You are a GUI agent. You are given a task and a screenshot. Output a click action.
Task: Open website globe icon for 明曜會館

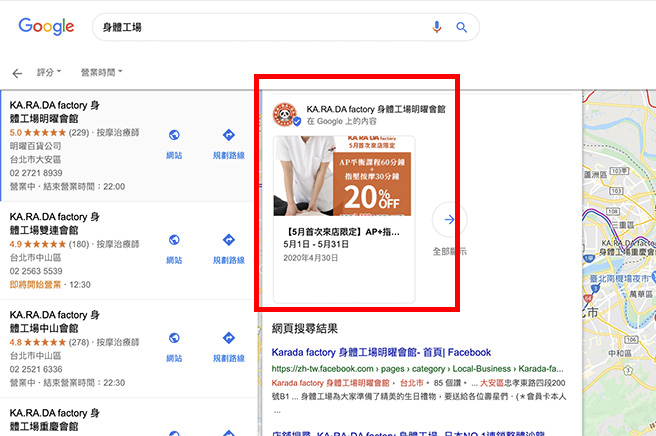(x=174, y=135)
